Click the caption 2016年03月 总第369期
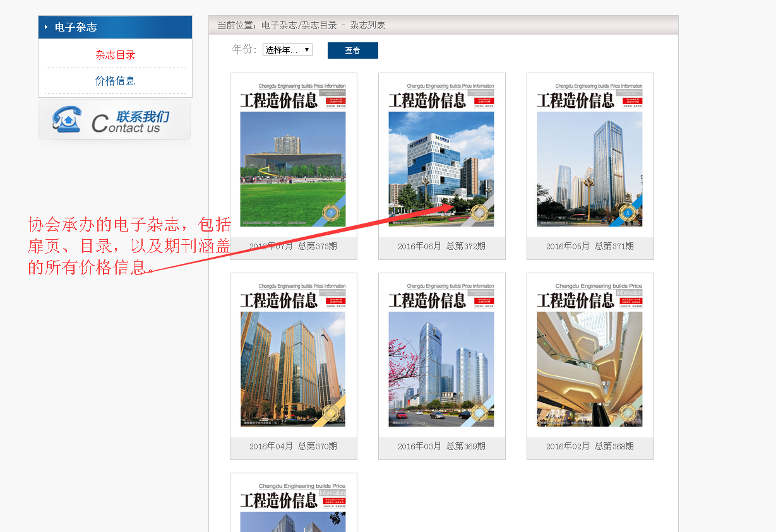The width and height of the screenshot is (776, 532). pos(441,446)
